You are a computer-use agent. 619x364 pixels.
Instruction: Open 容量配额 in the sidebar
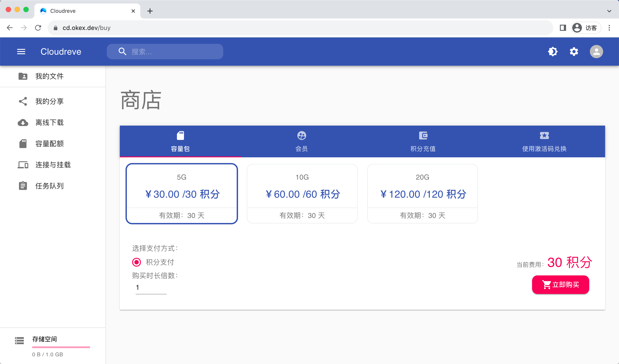click(53, 144)
